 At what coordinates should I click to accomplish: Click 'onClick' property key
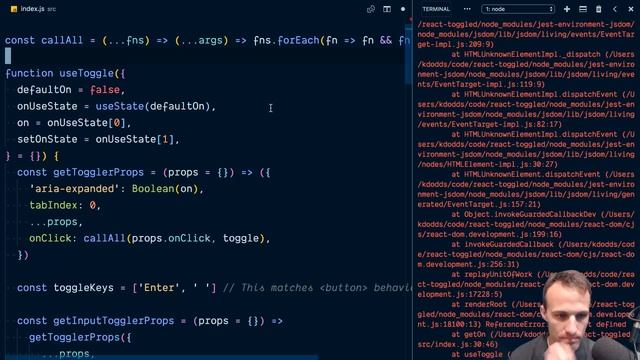[50, 238]
